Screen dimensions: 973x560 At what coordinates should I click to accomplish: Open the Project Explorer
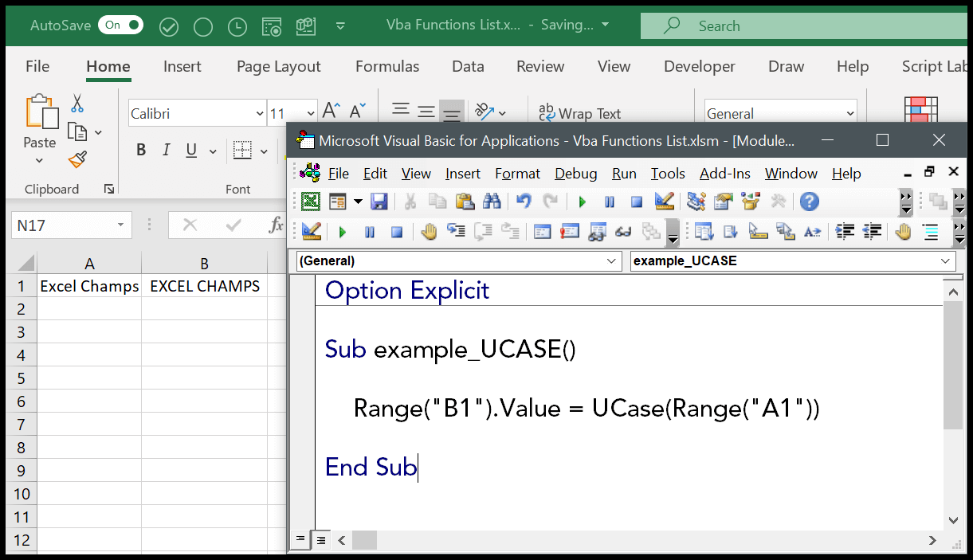tap(695, 201)
